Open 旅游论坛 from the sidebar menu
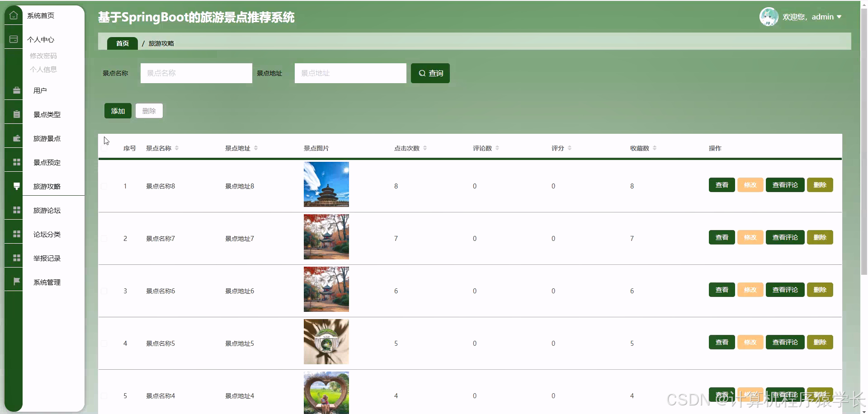This screenshot has width=868, height=414. [47, 210]
